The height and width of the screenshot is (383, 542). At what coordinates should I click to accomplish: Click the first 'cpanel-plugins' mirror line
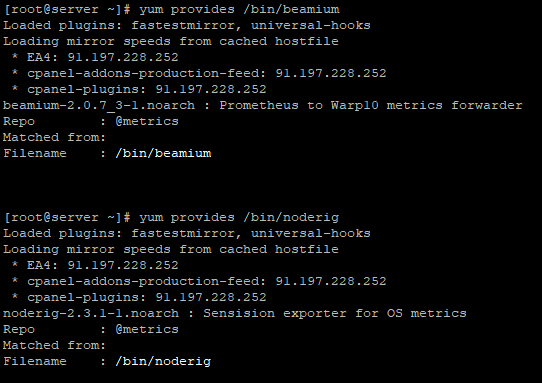click(139, 89)
